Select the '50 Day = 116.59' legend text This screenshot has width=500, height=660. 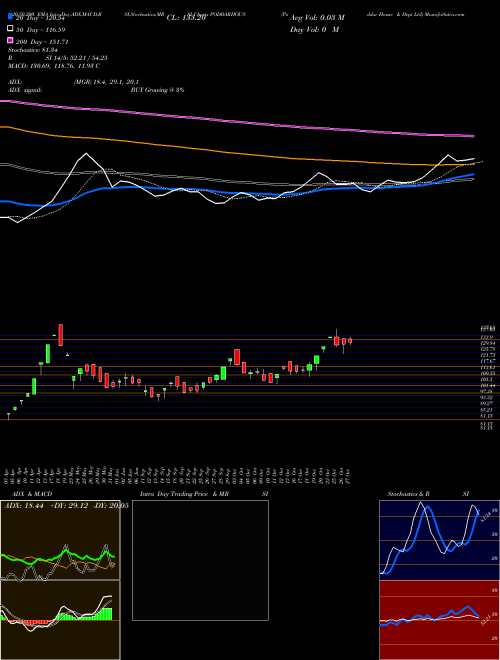tap(41, 30)
